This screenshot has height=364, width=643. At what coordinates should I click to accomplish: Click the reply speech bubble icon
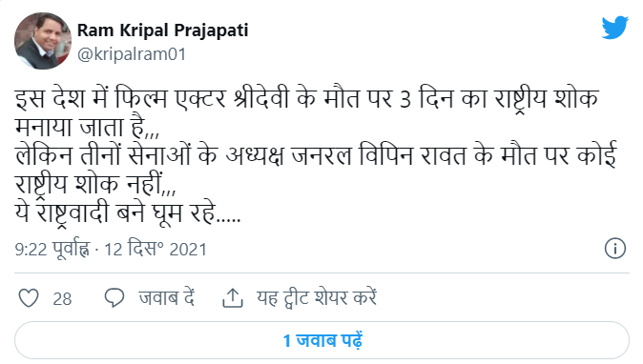coord(114,297)
